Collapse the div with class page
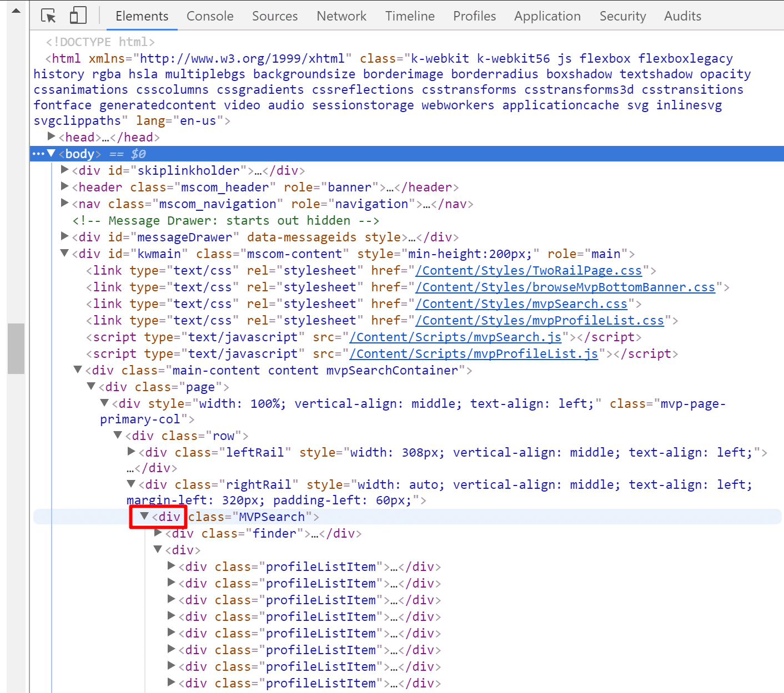 point(92,386)
